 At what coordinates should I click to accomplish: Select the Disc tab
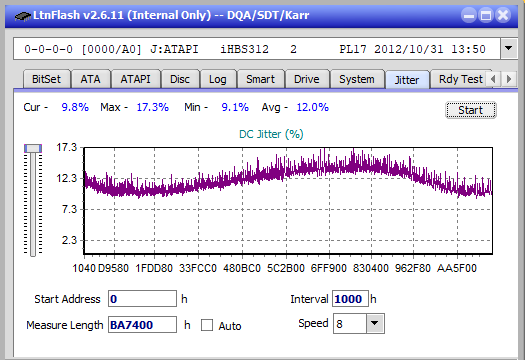(180, 79)
